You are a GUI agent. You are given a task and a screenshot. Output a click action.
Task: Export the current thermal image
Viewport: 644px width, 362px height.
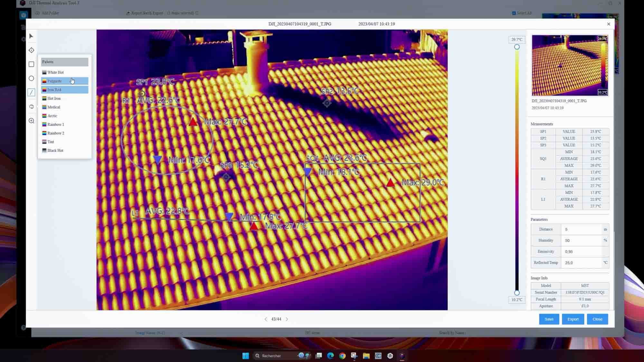573,319
